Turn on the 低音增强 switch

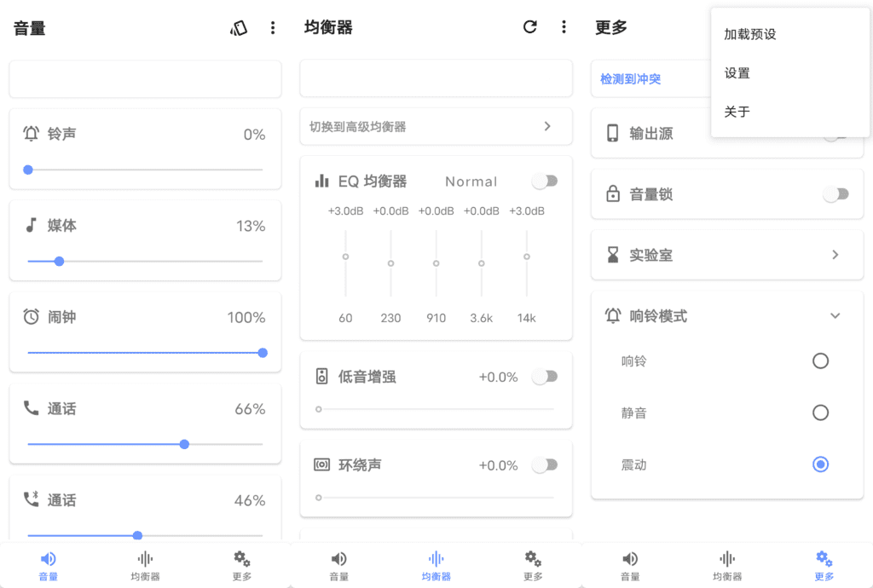click(x=544, y=377)
